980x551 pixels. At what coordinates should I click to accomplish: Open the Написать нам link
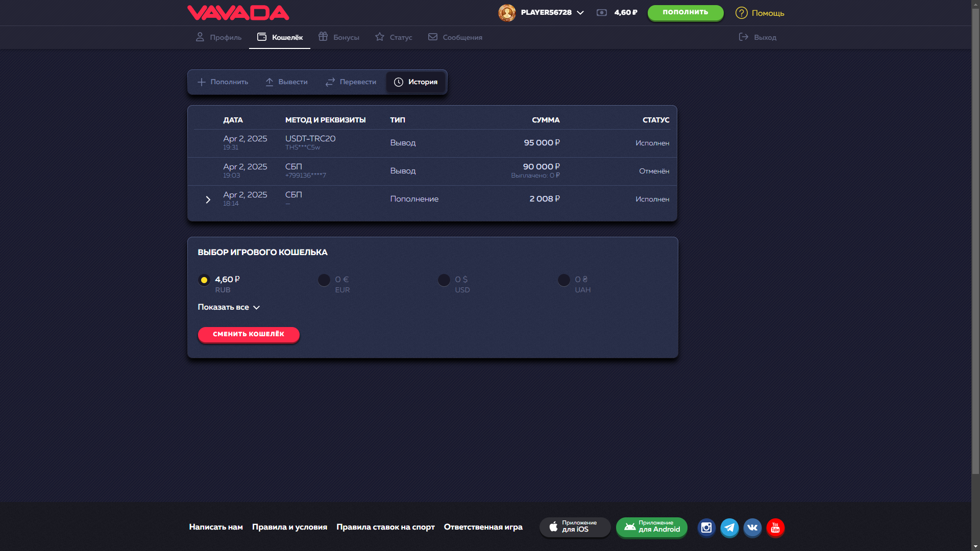[216, 527]
